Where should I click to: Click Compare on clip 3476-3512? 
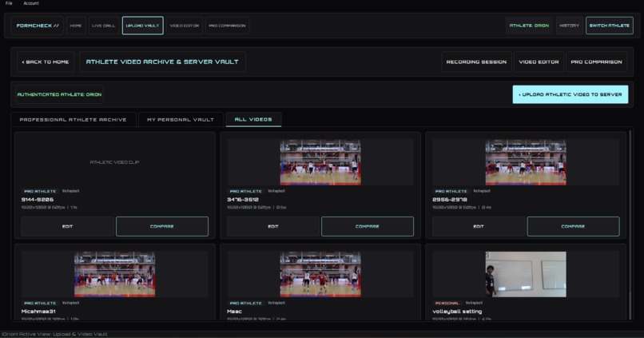pyautogui.click(x=368, y=226)
